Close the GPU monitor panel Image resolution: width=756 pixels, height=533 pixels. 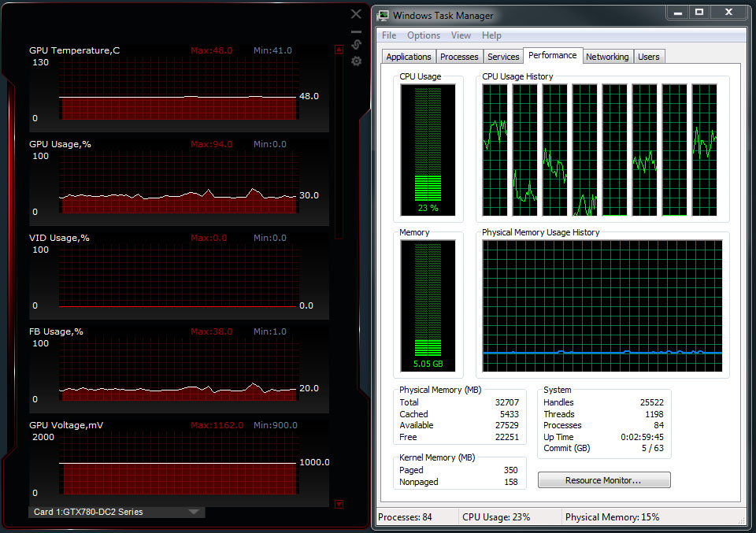click(356, 14)
